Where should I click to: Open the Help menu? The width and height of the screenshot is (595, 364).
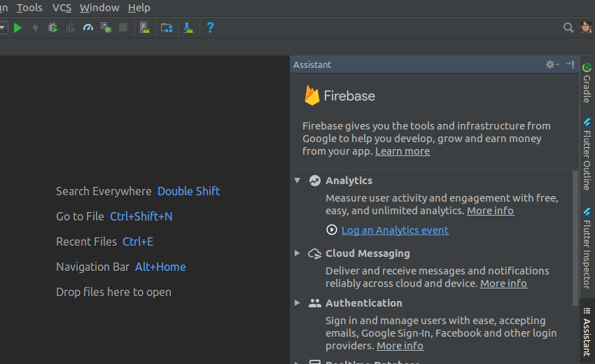(x=139, y=8)
